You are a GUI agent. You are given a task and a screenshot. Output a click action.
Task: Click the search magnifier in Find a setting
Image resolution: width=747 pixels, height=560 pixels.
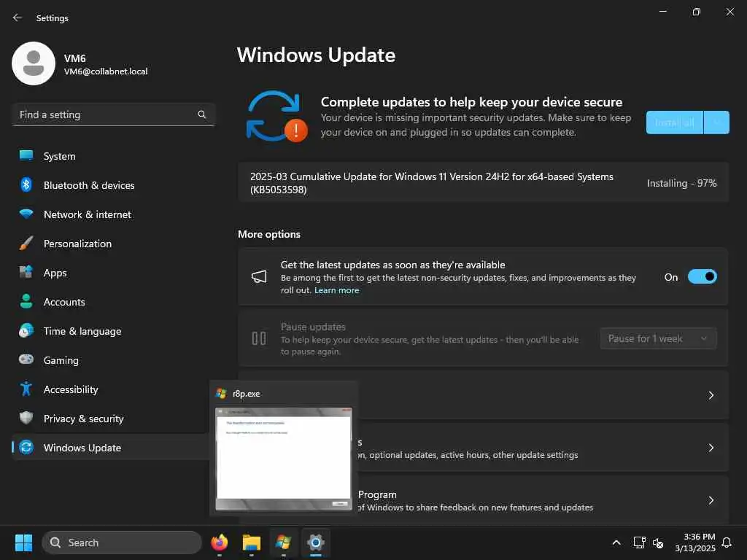[x=201, y=114]
